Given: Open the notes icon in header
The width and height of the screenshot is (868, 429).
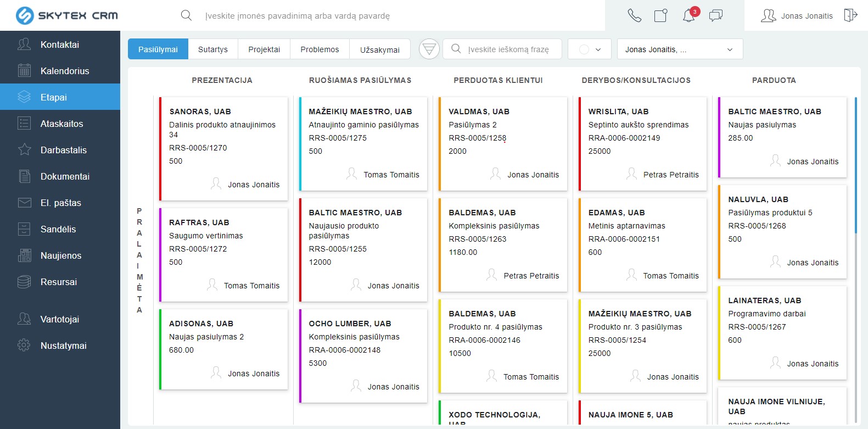Looking at the screenshot, I should point(661,15).
